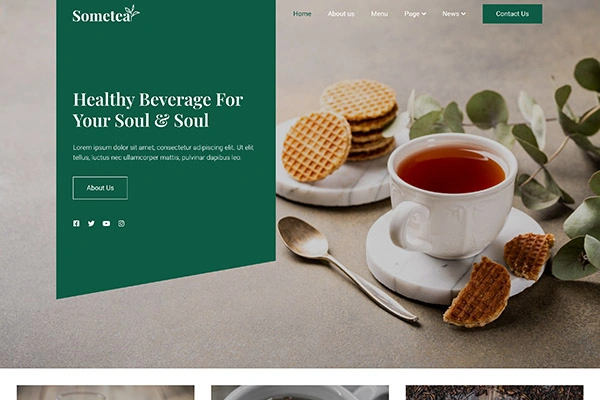This screenshot has height=400, width=600.
Task: Click the Contact Us button
Action: (x=512, y=14)
